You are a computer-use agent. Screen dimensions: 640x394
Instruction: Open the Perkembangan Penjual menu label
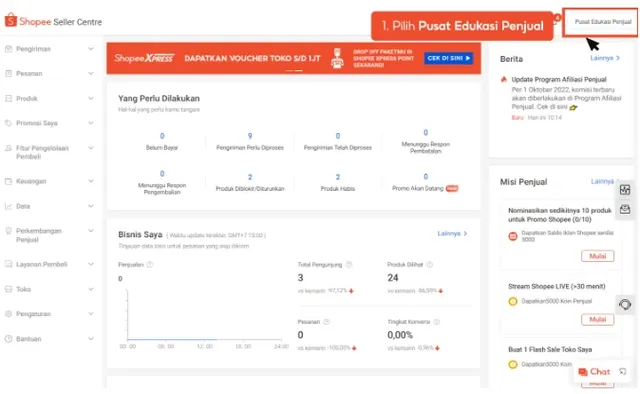(x=39, y=235)
